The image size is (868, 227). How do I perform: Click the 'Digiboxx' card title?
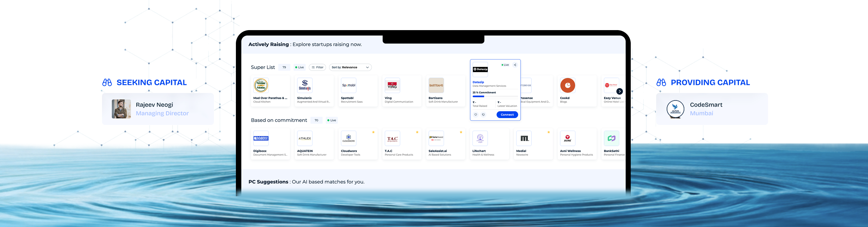[x=260, y=151]
